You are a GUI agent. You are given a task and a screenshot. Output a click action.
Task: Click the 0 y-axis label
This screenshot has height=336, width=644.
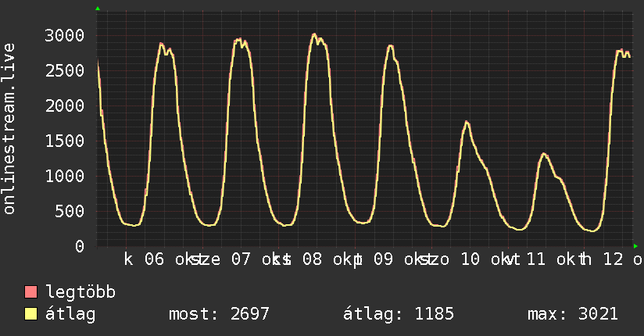tap(80, 246)
